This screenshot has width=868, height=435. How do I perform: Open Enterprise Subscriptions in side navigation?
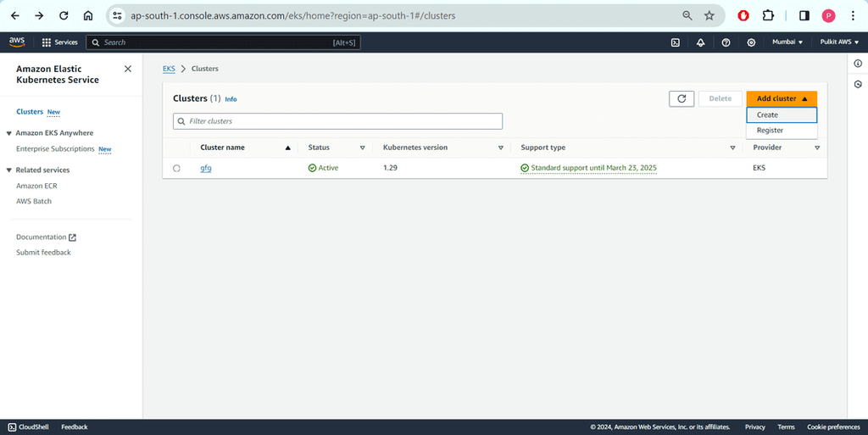pyautogui.click(x=55, y=149)
